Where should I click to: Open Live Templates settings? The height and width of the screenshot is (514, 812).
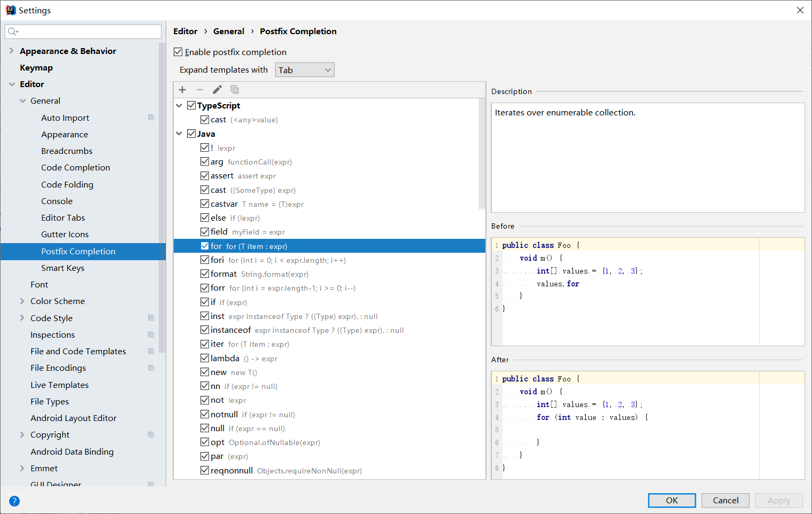pos(59,385)
